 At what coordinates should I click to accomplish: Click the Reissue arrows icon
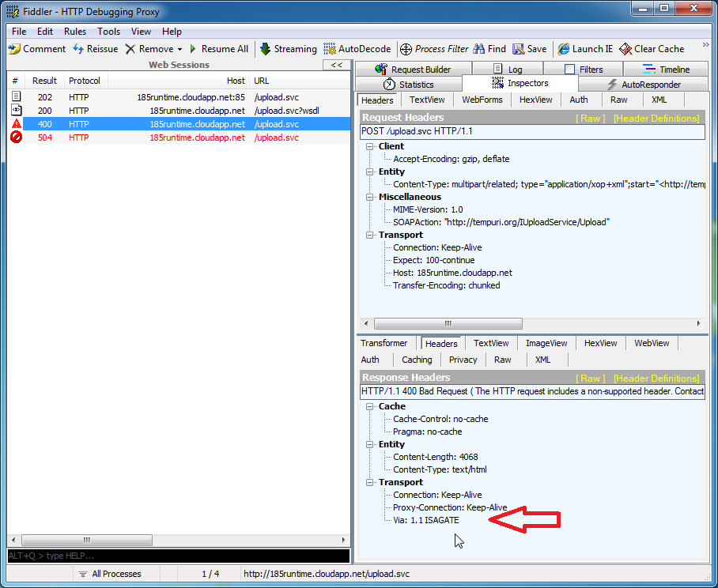[x=78, y=49]
